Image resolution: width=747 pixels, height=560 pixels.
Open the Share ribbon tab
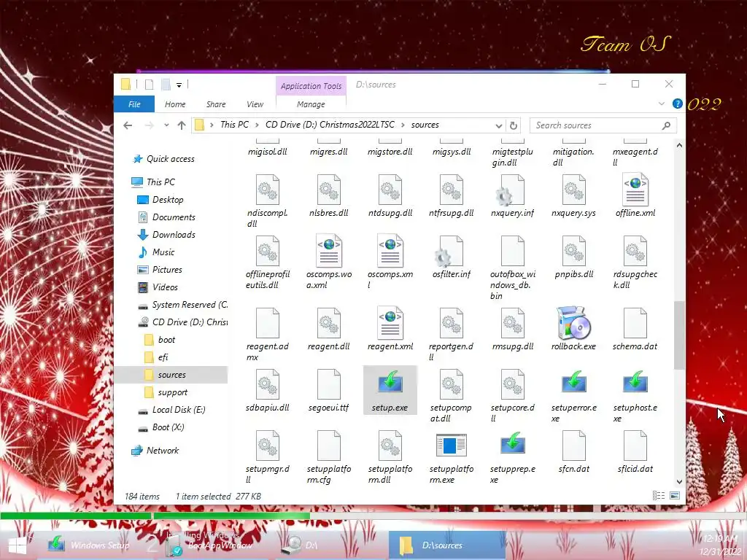[216, 104]
